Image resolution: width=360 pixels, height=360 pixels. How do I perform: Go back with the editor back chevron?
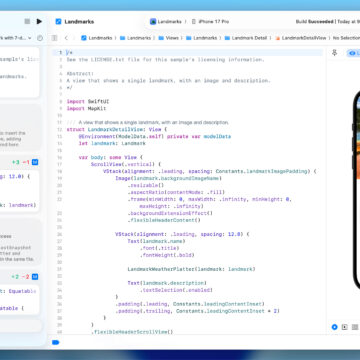[66, 38]
